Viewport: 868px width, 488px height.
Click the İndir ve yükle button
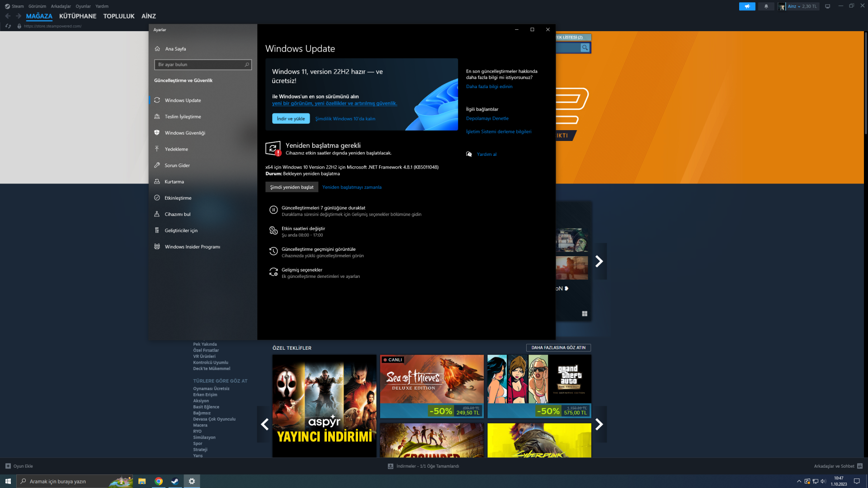click(291, 118)
